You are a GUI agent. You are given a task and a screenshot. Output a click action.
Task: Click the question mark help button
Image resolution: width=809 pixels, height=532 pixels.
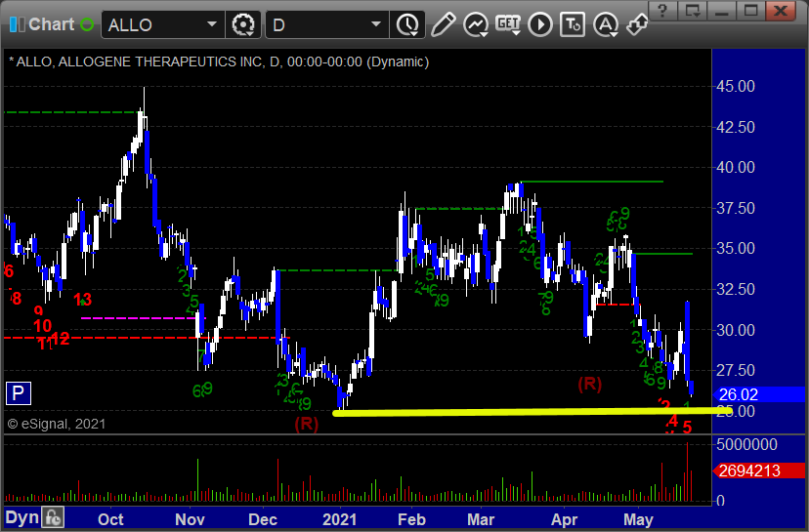662,11
